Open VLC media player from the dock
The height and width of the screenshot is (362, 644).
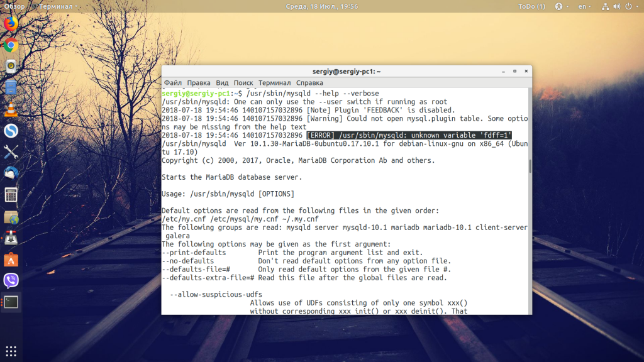(11, 109)
